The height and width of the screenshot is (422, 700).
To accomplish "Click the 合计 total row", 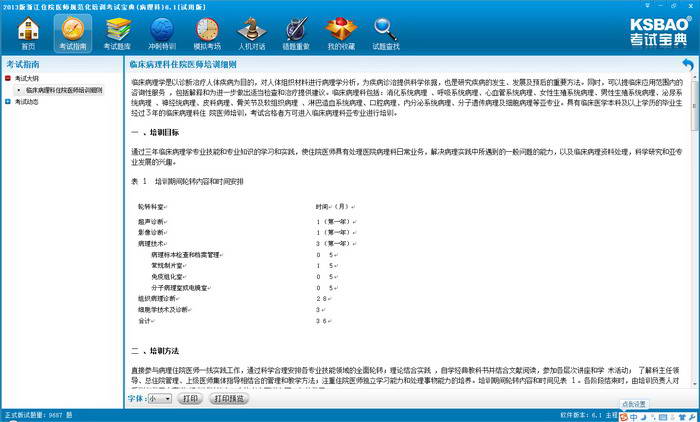I will click(146, 321).
